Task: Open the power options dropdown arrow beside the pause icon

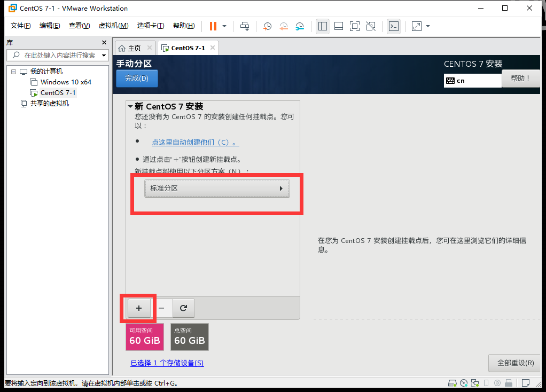Action: [x=224, y=26]
